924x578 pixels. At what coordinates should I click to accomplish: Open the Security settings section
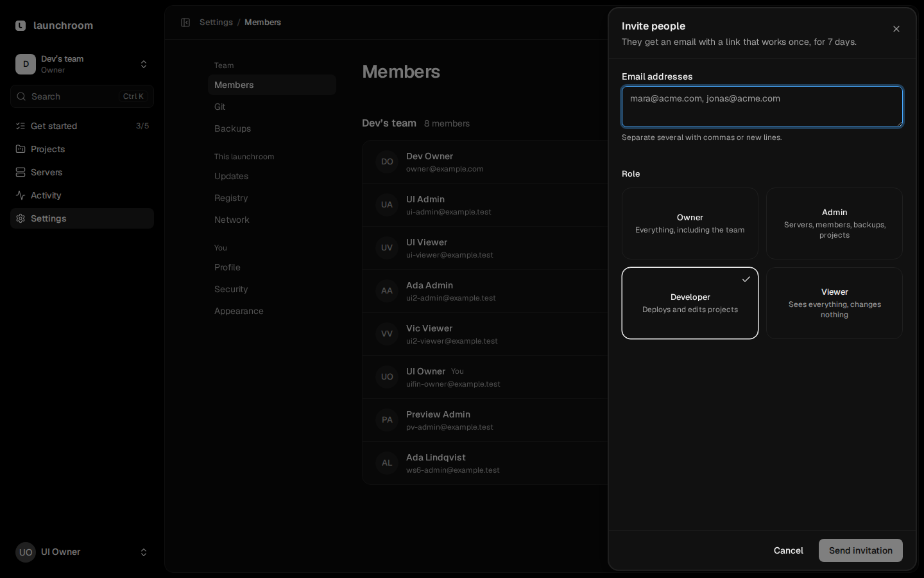[272, 289]
